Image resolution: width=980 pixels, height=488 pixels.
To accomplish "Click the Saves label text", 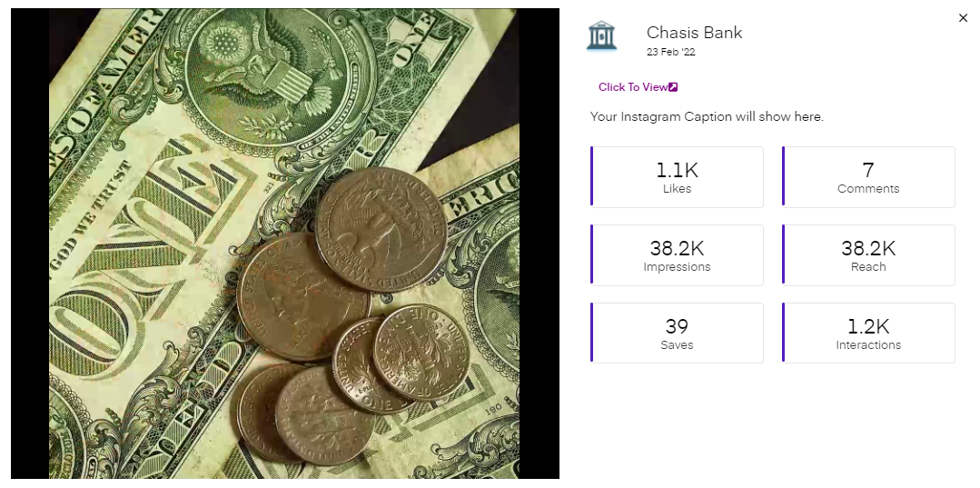I will tap(677, 344).
